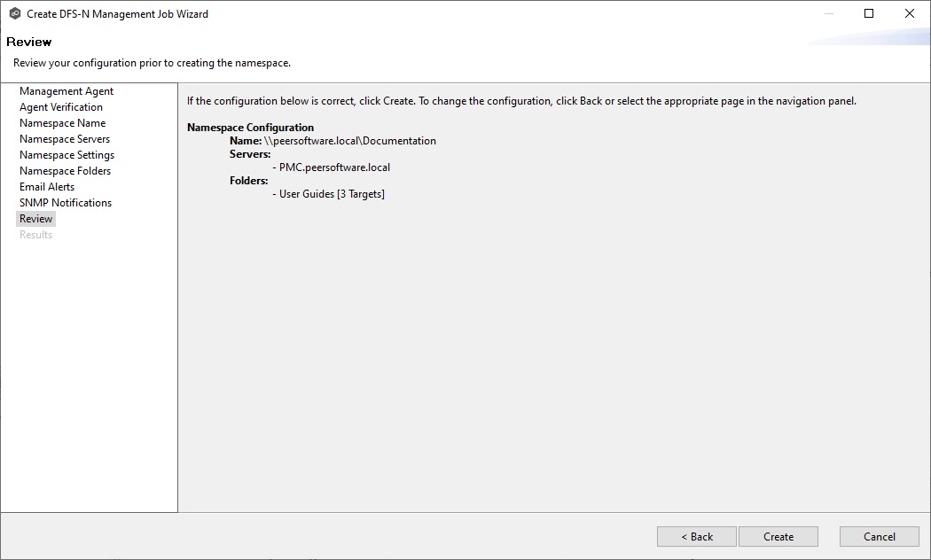Click the wizard app icon in title bar
The width and height of the screenshot is (931, 560).
click(x=14, y=14)
